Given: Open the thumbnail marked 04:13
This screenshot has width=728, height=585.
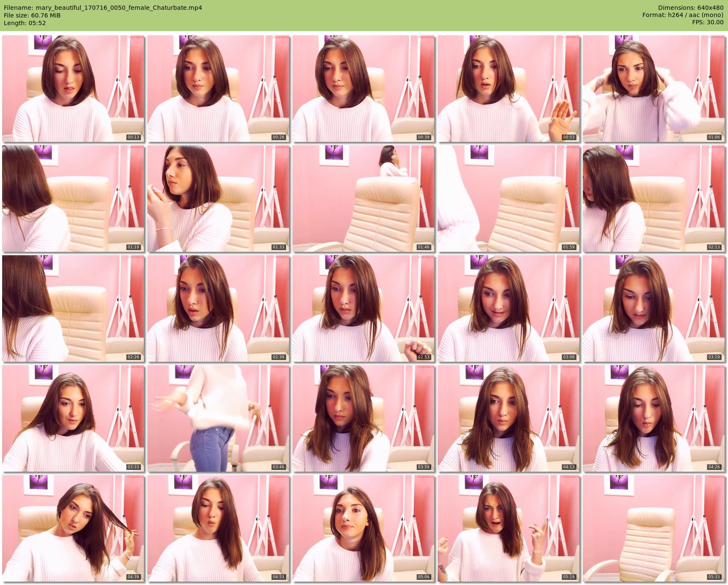Looking at the screenshot, I should [509, 418].
